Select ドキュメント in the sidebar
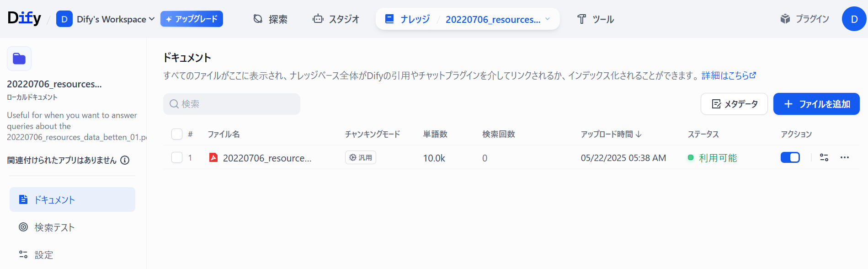The width and height of the screenshot is (868, 269). (72, 199)
